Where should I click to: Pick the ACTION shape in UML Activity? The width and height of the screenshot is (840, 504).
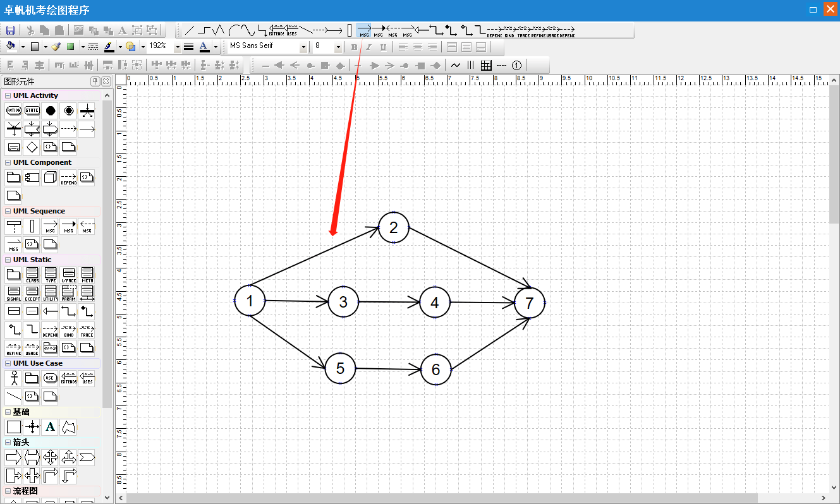coord(13,111)
